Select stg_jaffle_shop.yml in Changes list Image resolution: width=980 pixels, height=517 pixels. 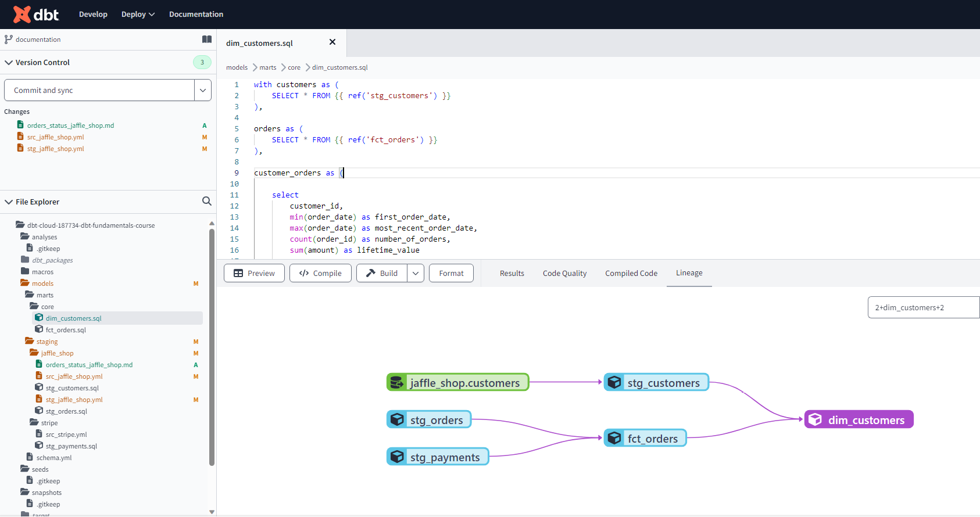55,148
